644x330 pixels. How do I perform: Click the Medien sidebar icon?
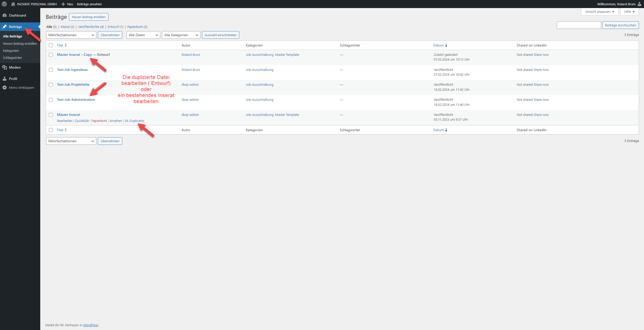click(5, 67)
